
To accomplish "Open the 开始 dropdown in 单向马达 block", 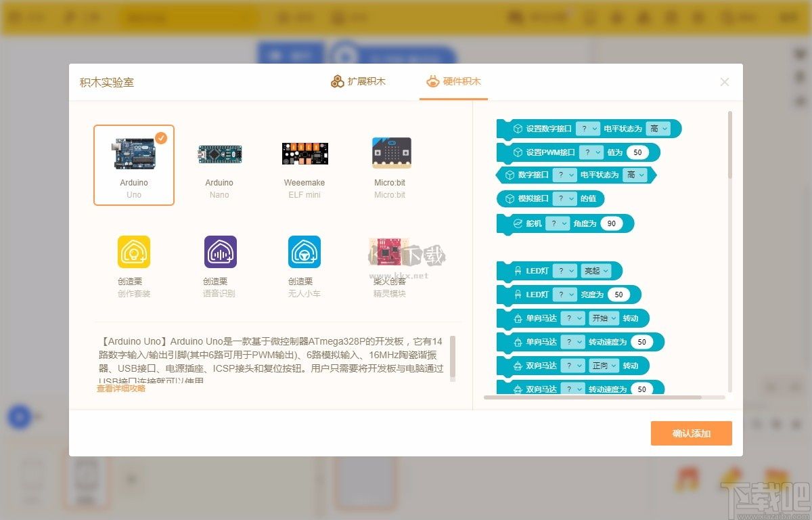I will (604, 318).
